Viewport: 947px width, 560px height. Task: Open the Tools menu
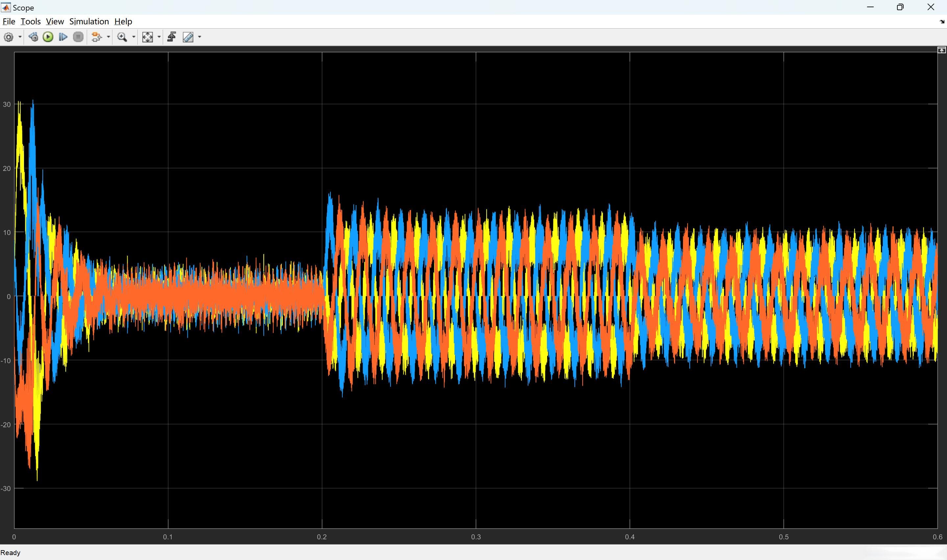click(x=31, y=21)
